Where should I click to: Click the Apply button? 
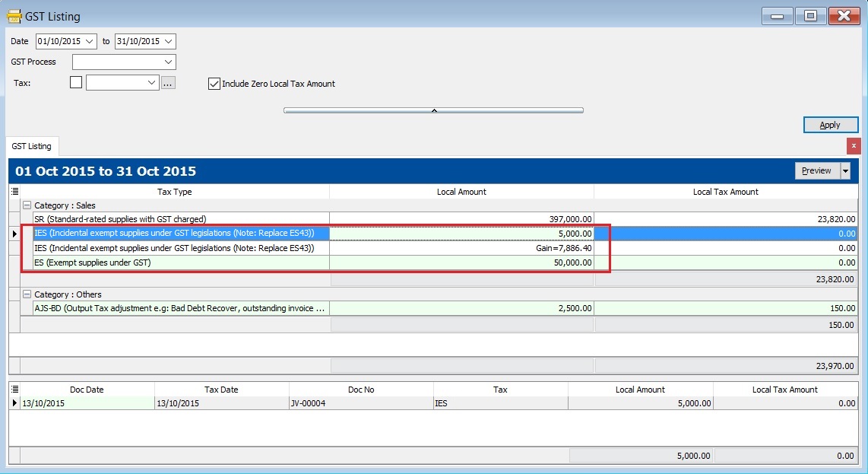click(x=830, y=125)
